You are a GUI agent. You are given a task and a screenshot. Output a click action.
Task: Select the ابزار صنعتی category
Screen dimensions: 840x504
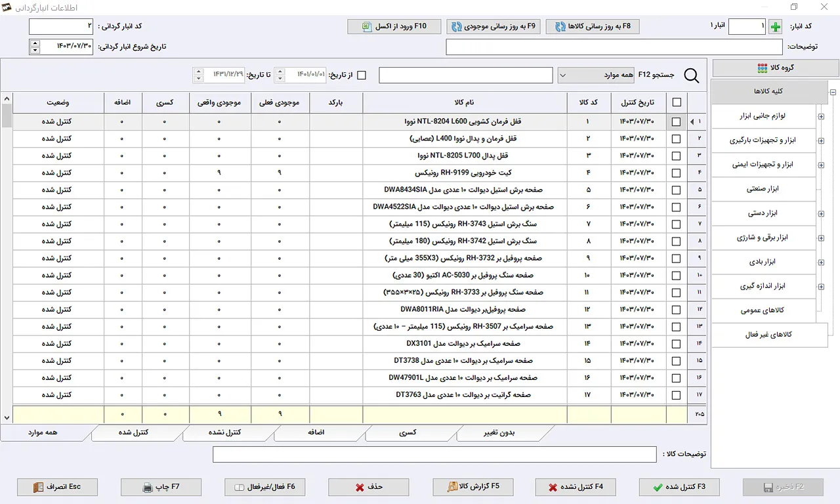(764, 189)
